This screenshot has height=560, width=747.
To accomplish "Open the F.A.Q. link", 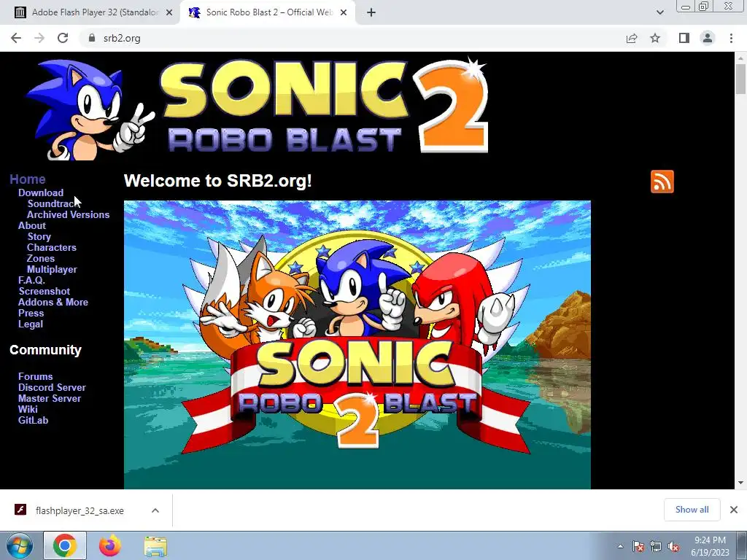I will [x=31, y=280].
